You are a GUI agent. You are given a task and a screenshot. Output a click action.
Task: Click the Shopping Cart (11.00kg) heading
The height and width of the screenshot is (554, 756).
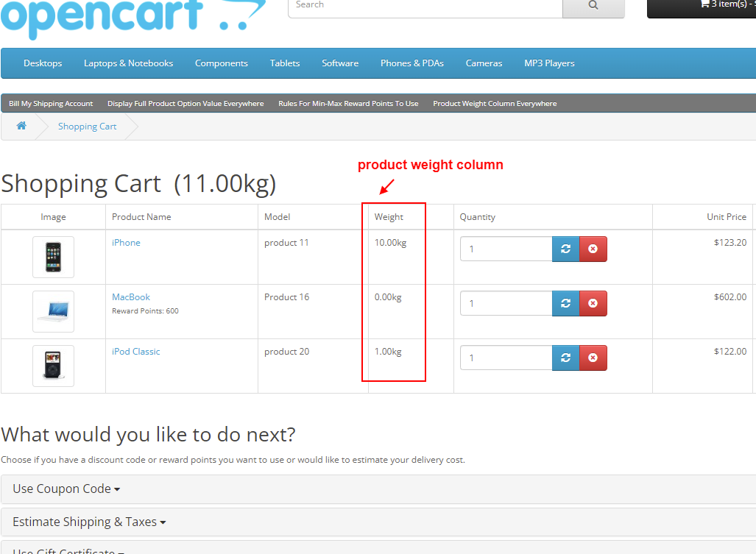coord(139,183)
